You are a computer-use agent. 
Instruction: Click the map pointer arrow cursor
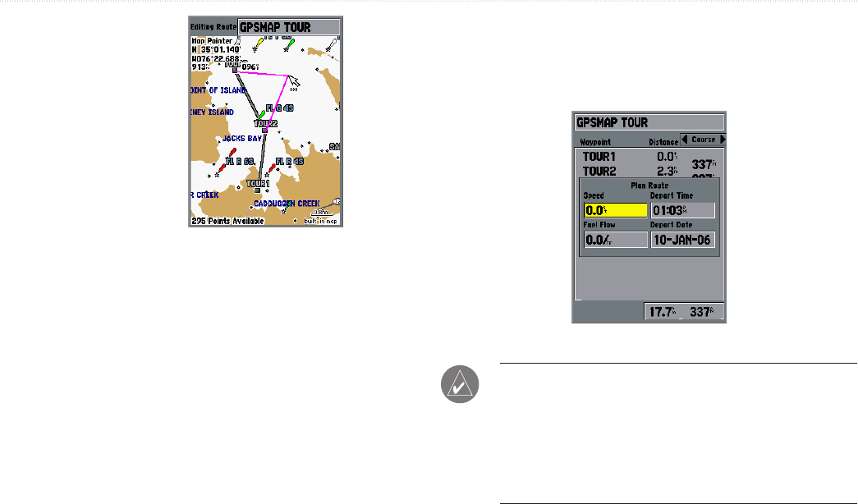(x=294, y=81)
